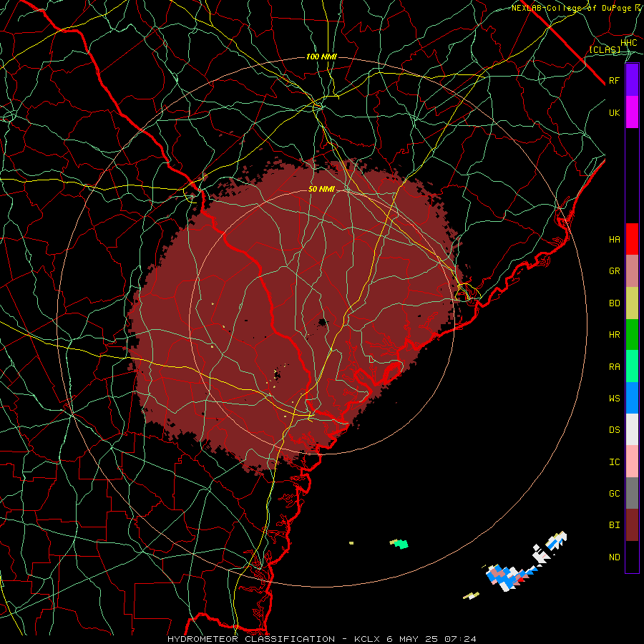Screen dimensions: 644x644
Task: Select the IC light pink legend swatch
Action: pos(632,462)
